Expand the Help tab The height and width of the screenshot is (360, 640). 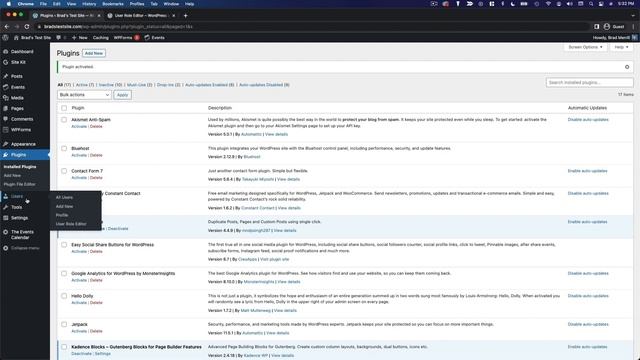click(621, 47)
